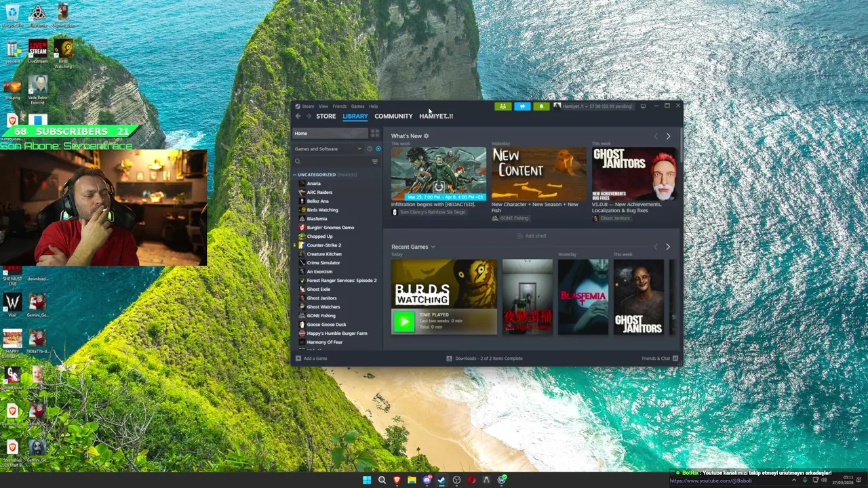Select Happy's Humble Burger Farm
The image size is (868, 488).
coord(337,333)
